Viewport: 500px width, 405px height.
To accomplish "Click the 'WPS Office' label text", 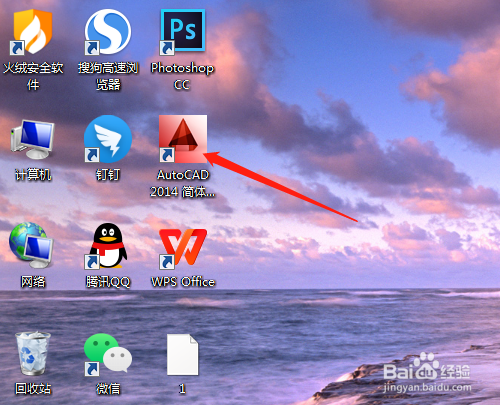I will [x=183, y=282].
